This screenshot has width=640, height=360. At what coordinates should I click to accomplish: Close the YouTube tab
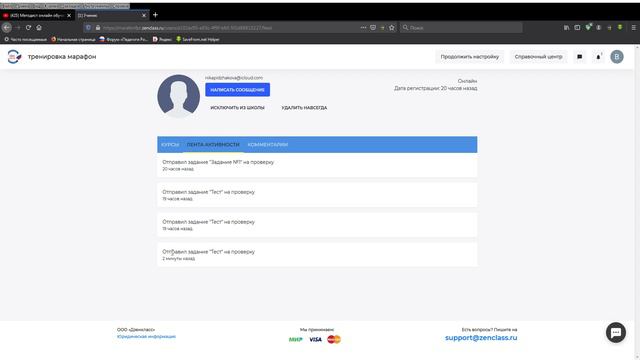point(69,16)
